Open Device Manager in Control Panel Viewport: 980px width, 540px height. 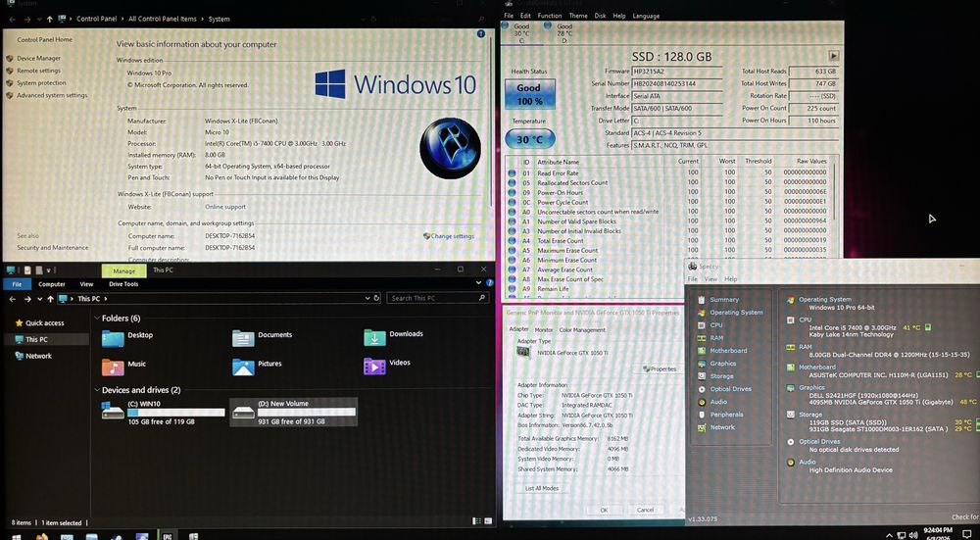(38, 58)
